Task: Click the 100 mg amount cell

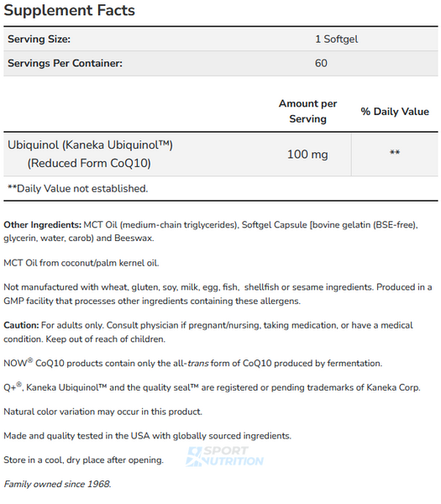Action: [307, 155]
